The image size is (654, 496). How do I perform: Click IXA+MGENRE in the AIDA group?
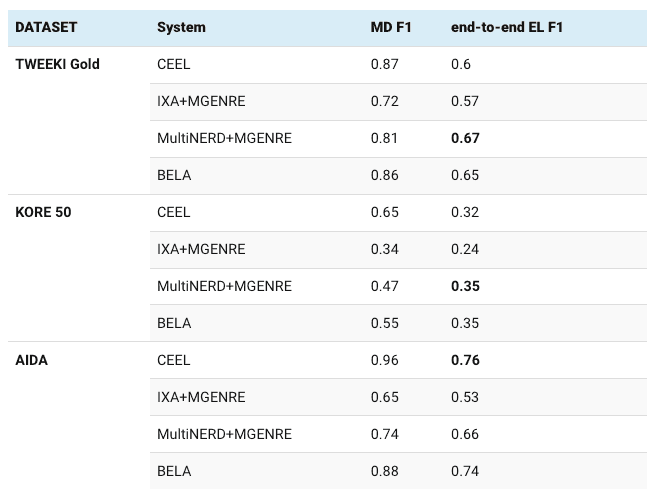(201, 397)
